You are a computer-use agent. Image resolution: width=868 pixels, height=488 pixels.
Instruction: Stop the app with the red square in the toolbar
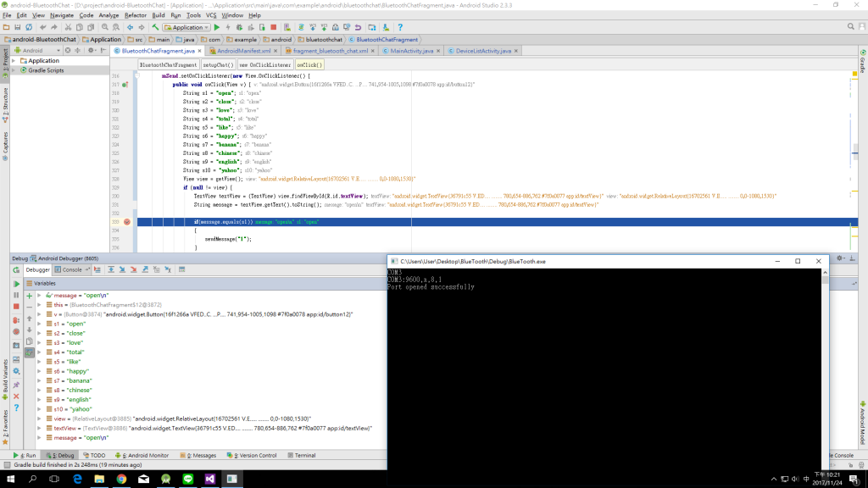[x=274, y=27]
